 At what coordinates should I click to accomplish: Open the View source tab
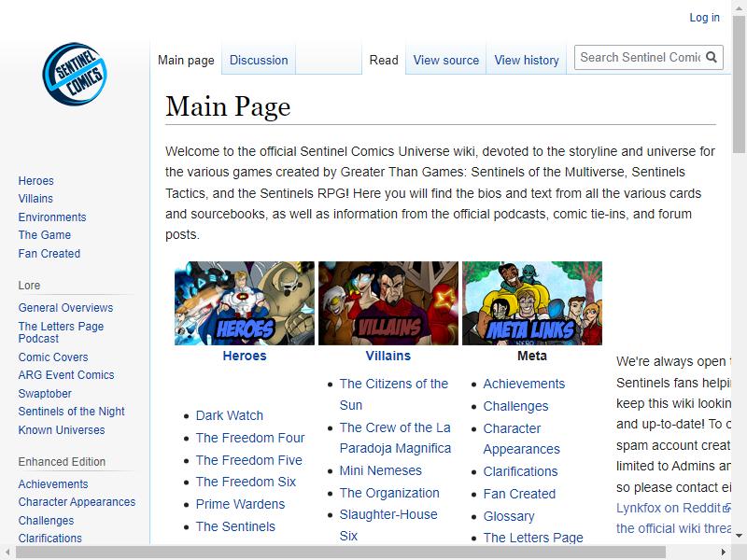(446, 61)
